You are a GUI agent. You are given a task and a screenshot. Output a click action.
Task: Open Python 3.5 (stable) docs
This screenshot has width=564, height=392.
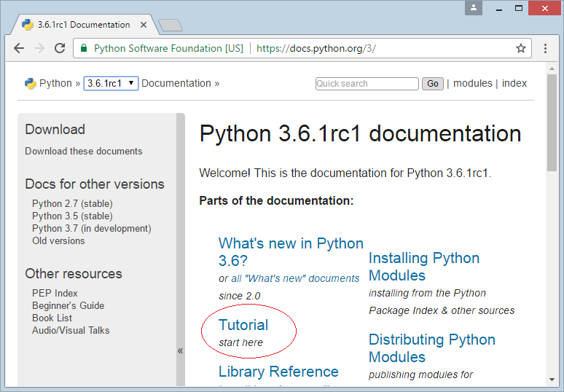pos(72,216)
